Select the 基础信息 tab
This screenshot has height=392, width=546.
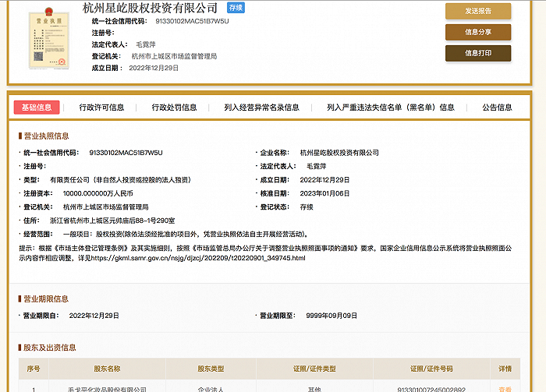37,107
